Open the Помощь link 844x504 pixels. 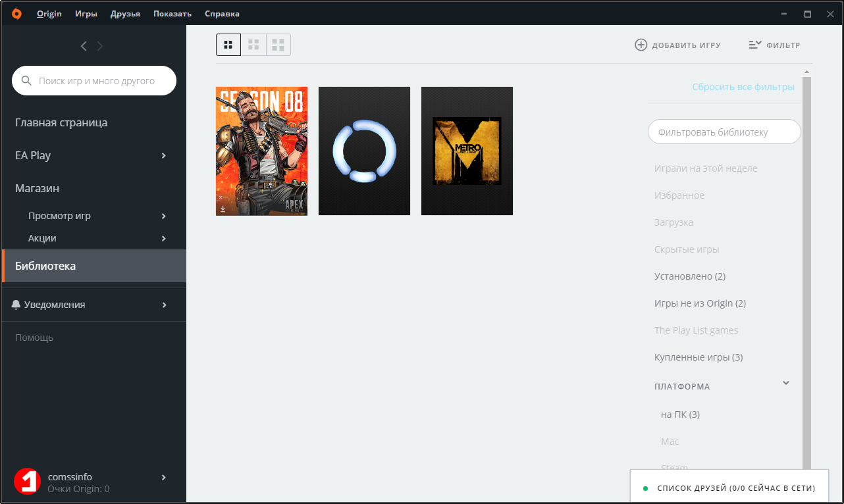pos(34,338)
